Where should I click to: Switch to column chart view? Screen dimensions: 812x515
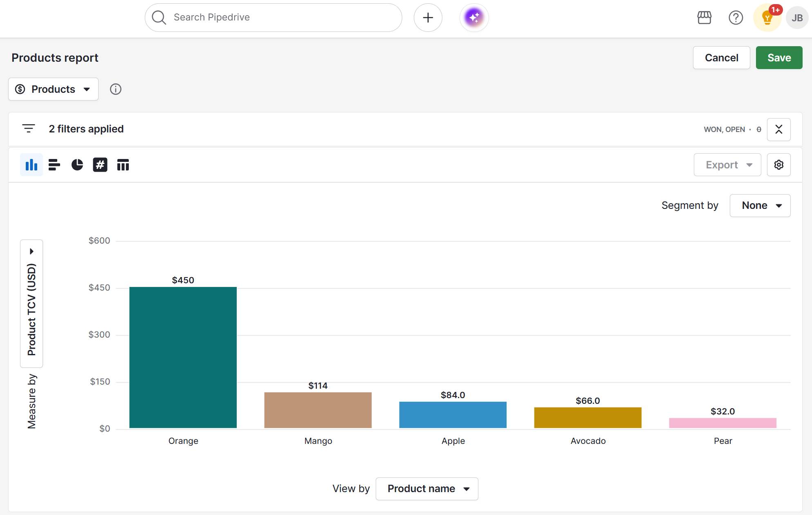click(x=31, y=165)
